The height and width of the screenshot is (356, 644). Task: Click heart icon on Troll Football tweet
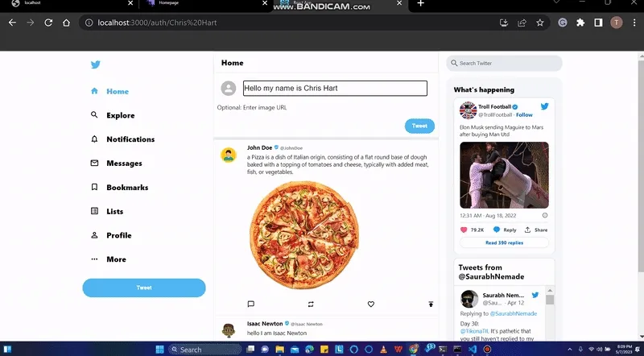464,230
